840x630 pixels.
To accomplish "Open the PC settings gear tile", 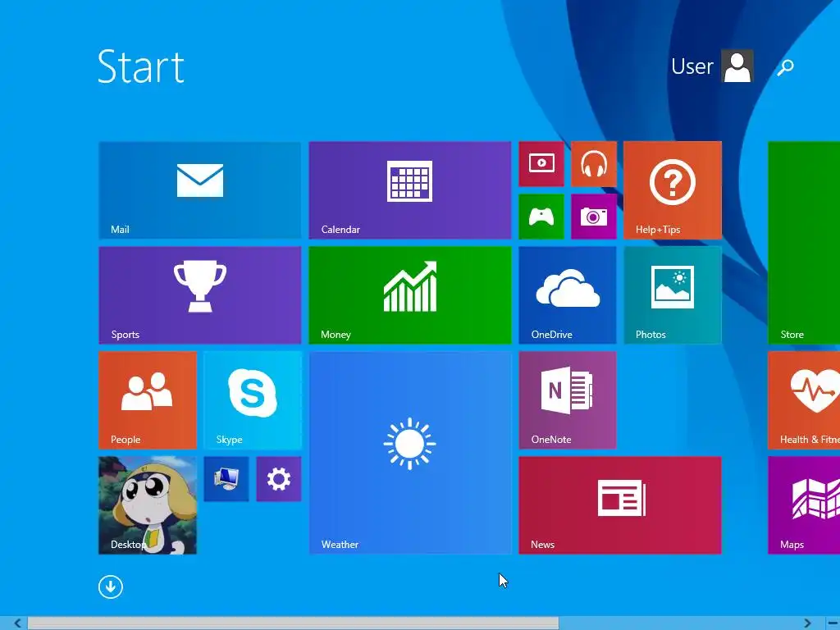I will pos(279,479).
